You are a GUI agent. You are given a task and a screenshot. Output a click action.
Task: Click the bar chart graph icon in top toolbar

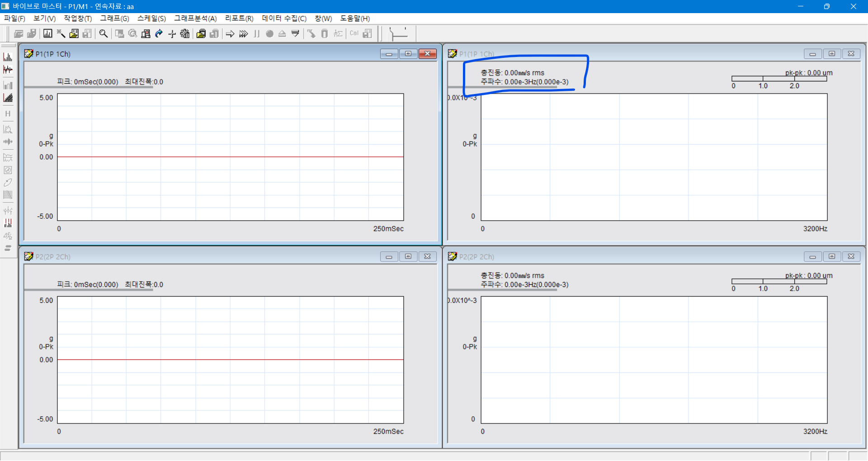point(47,34)
